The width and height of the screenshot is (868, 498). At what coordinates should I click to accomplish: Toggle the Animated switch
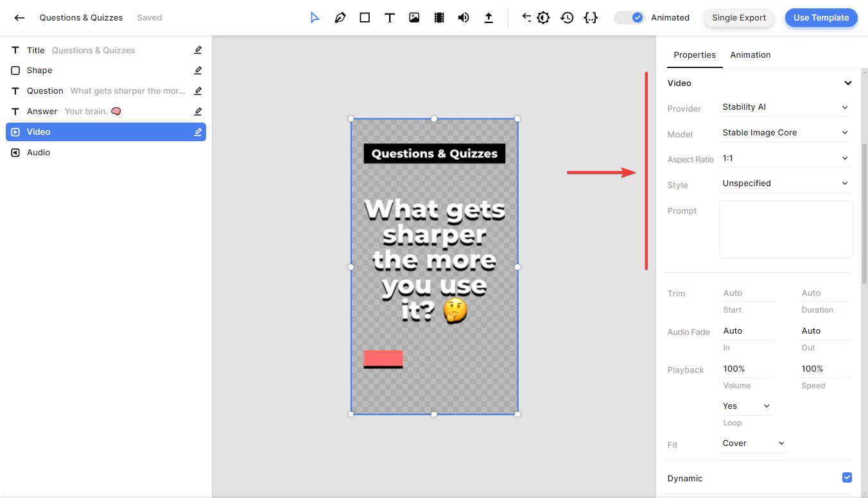coord(629,18)
